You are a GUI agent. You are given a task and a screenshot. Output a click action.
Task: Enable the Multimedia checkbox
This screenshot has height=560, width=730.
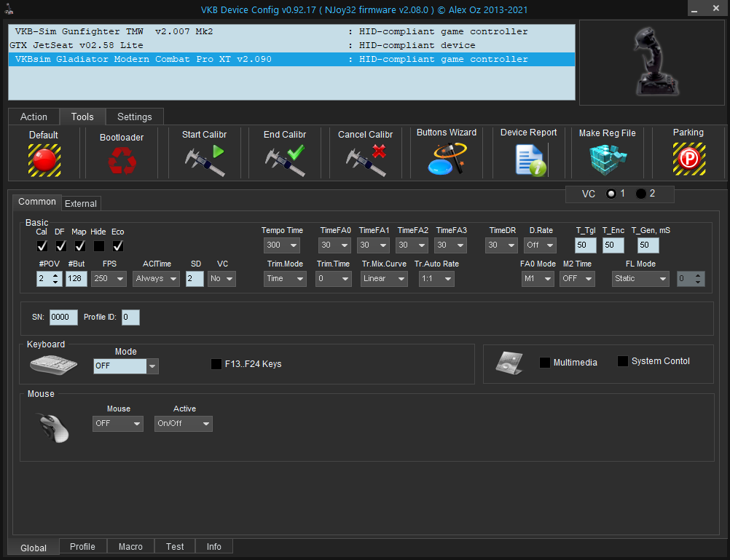coord(545,363)
